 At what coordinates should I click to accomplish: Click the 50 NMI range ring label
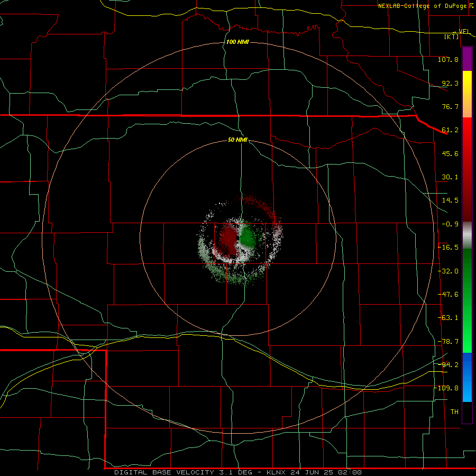point(237,140)
